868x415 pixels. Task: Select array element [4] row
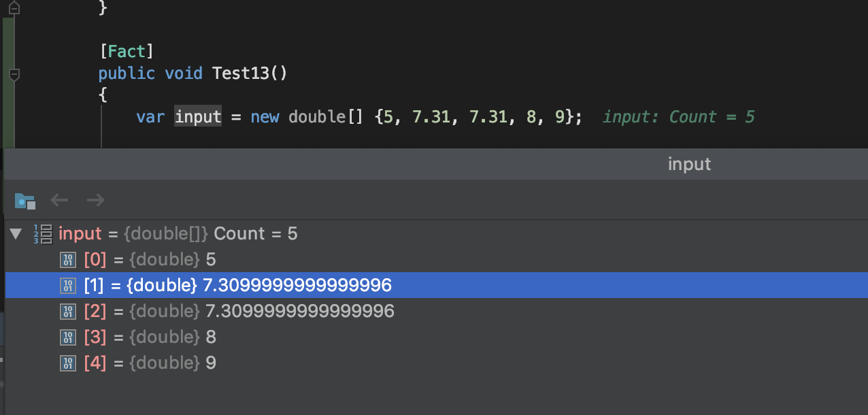pos(204,363)
